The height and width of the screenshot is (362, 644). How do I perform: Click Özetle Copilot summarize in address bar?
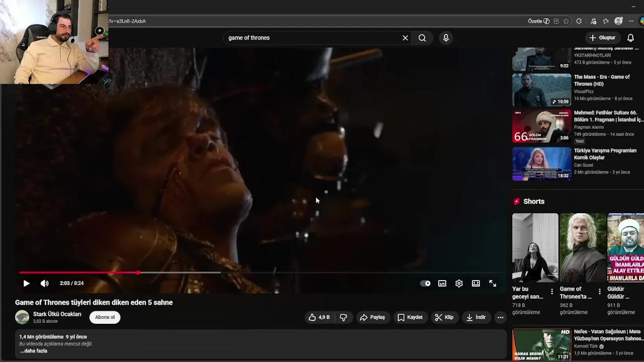(539, 21)
